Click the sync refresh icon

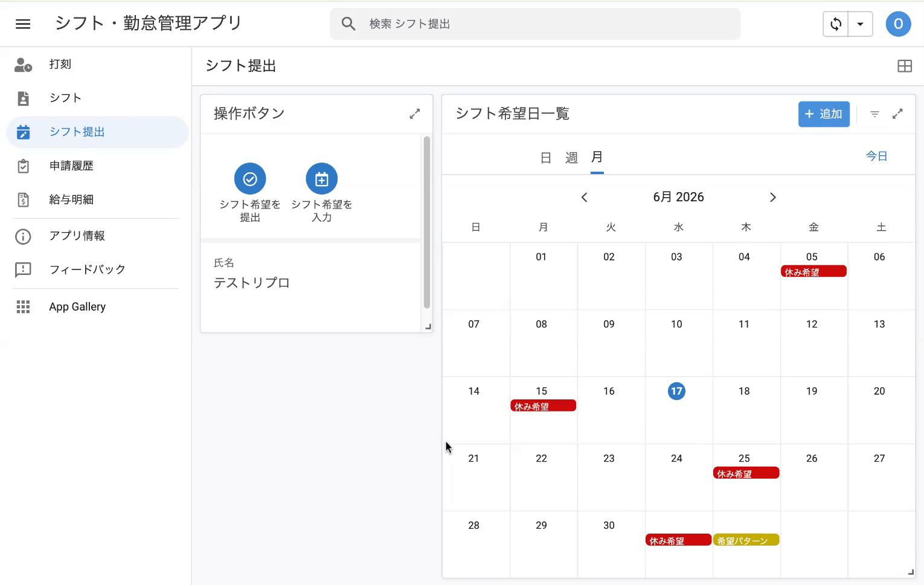click(836, 24)
